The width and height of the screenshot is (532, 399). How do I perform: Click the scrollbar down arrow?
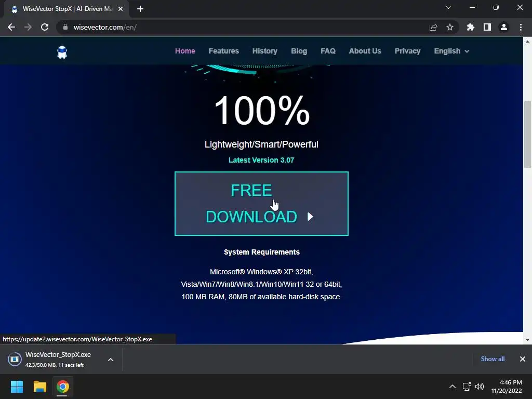(527, 339)
